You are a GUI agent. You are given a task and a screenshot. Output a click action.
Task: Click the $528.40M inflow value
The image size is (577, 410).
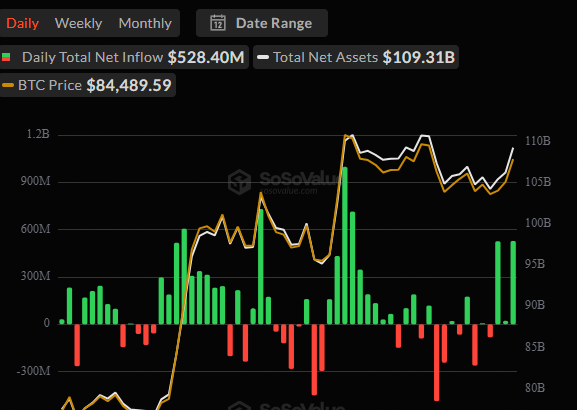206,57
